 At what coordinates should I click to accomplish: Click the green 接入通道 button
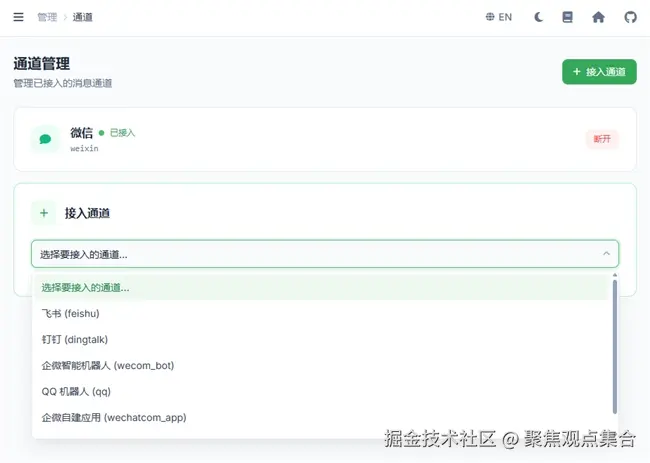coord(599,72)
